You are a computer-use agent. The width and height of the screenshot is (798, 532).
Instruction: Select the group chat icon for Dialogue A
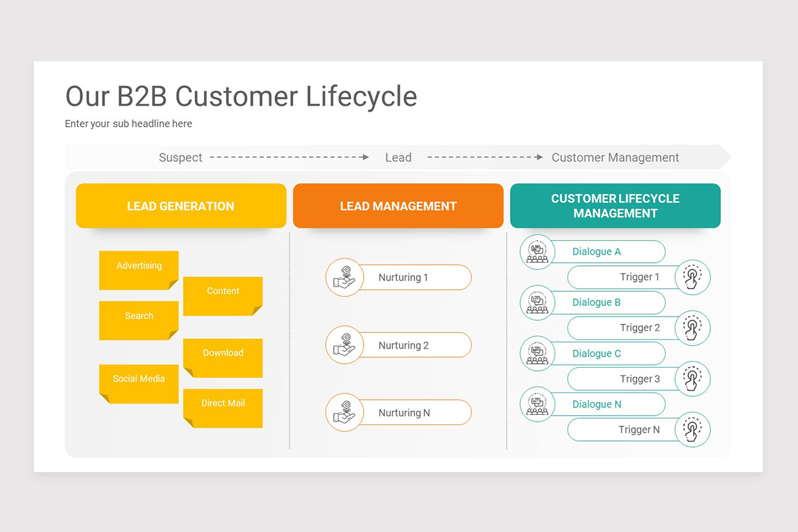coord(537,252)
